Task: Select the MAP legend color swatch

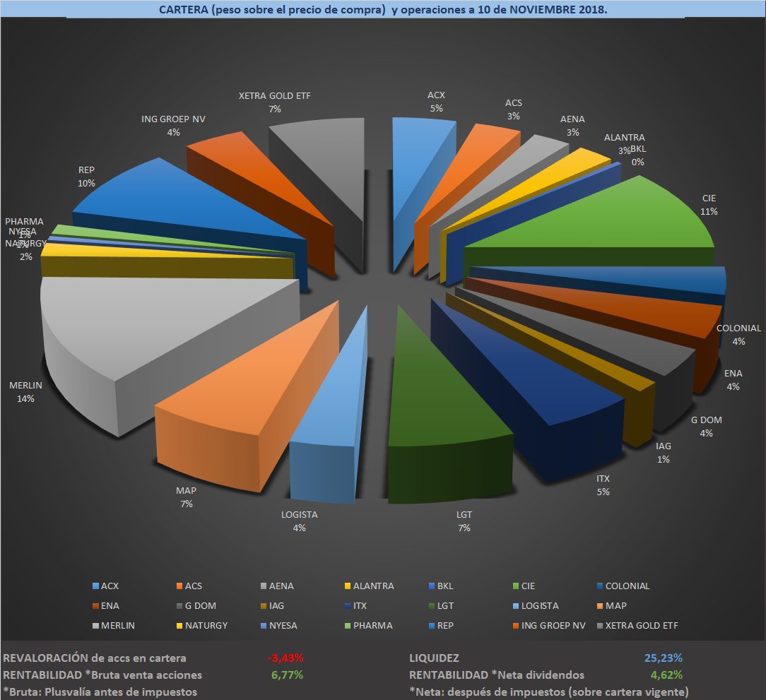Action: [x=600, y=606]
